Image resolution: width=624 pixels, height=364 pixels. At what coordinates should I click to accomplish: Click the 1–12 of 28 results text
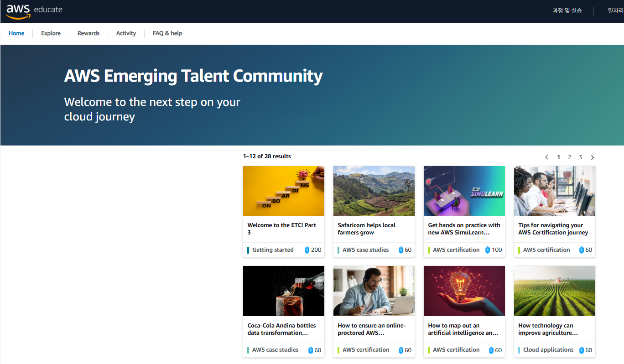[267, 156]
